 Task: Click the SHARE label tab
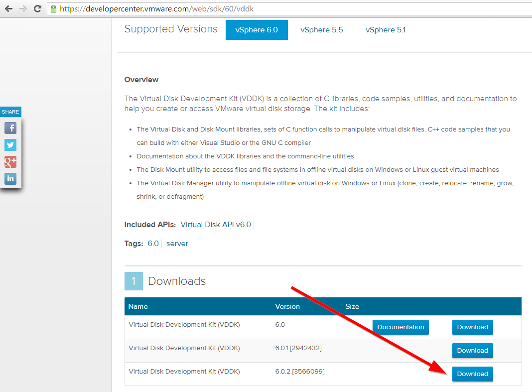click(x=10, y=112)
